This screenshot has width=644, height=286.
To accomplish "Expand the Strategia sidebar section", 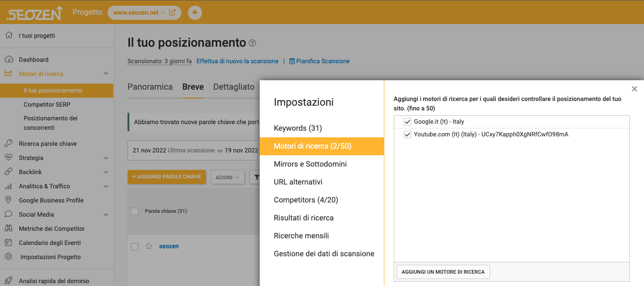I will [x=106, y=158].
